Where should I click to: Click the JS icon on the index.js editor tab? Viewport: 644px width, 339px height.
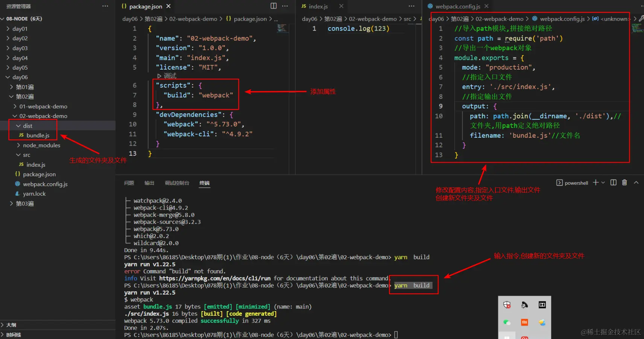tap(304, 6)
